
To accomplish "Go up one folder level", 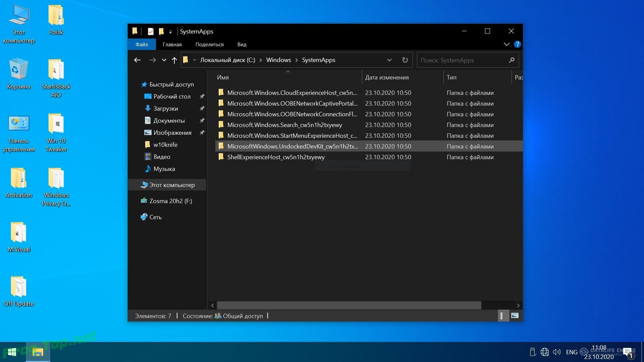I will [x=174, y=60].
